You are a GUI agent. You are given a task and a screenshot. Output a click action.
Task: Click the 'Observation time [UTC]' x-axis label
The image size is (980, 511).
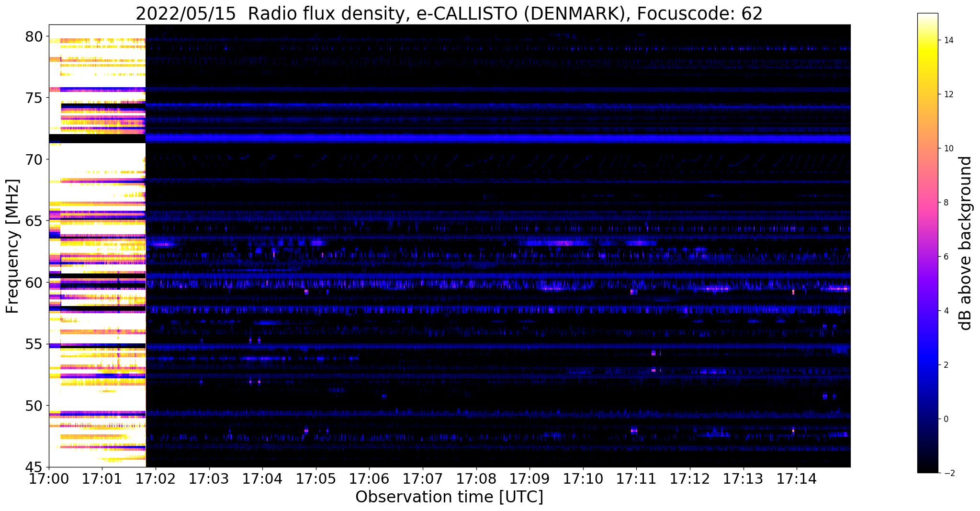click(449, 497)
